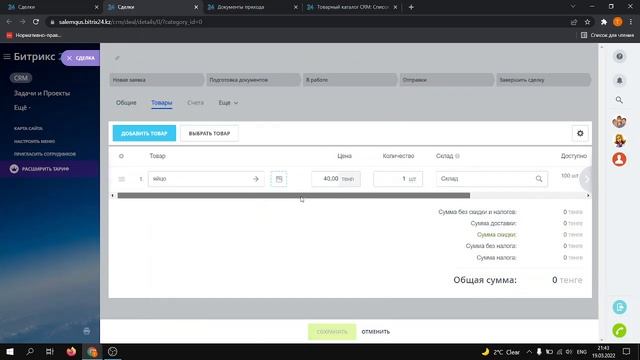
Task: Expand the Ещё tab dropdown
Action: [x=228, y=103]
